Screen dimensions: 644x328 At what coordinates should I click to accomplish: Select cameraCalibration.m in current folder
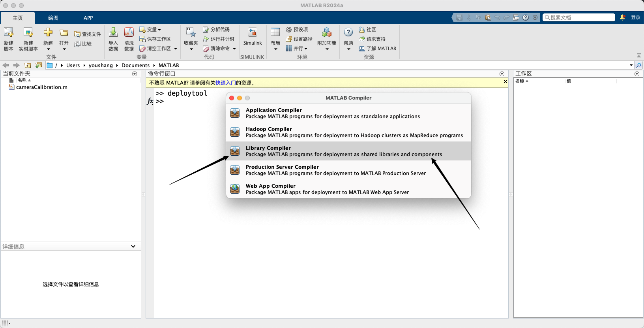pos(42,87)
